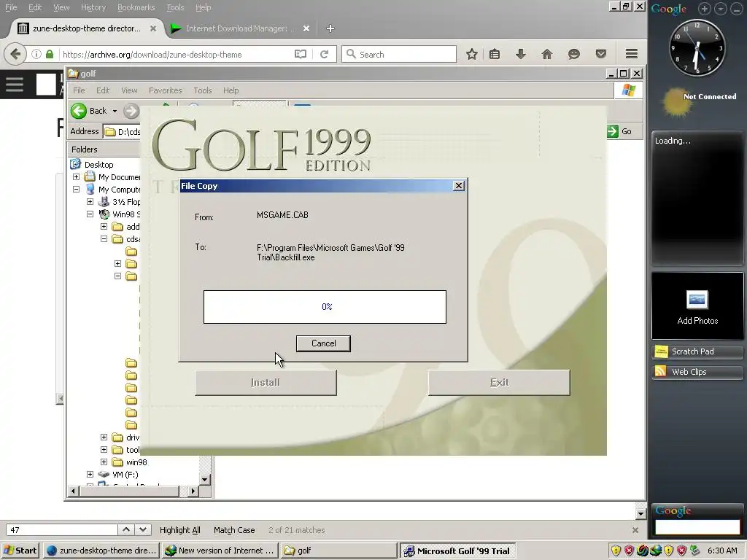This screenshot has height=560, width=747.
Task: Reload the current Firefox page
Action: [x=325, y=54]
